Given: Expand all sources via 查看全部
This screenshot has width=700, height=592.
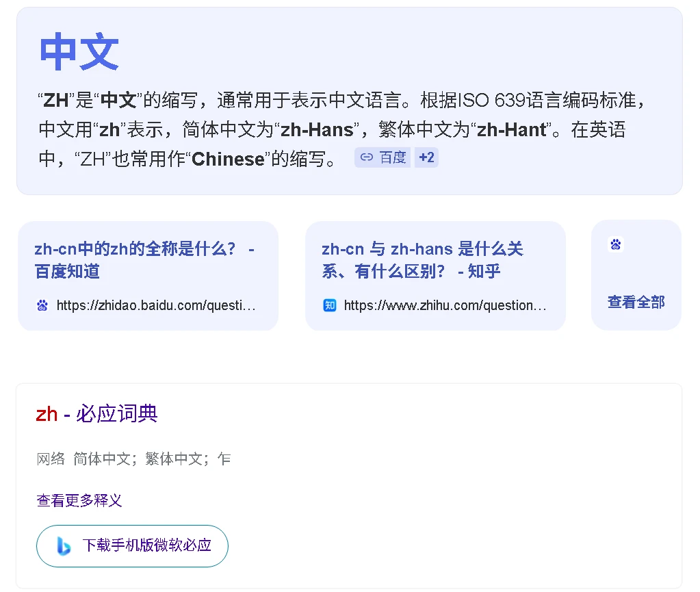Looking at the screenshot, I should (x=636, y=302).
